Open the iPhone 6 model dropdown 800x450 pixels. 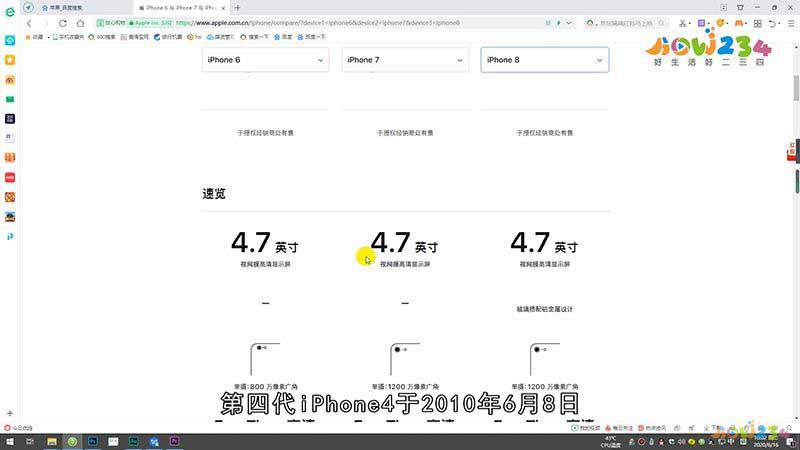(x=265, y=60)
